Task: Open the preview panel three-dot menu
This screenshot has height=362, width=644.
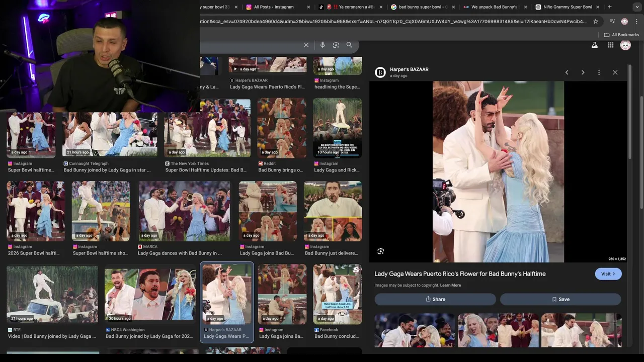Action: 599,72
